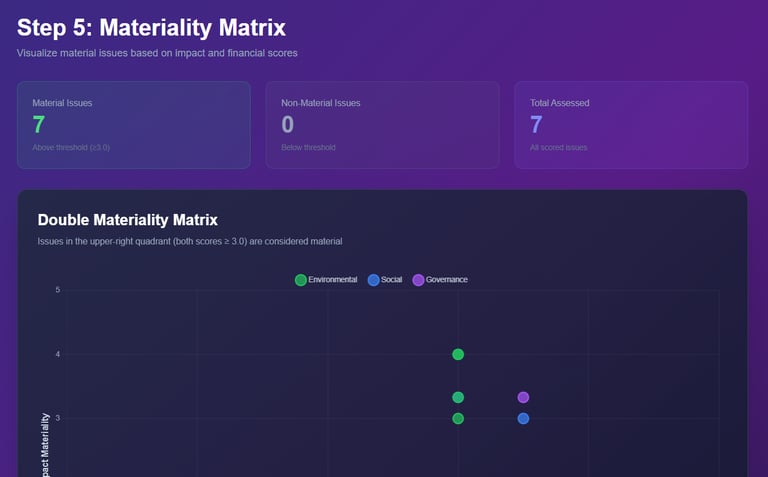Toggle the Social legend item
Image resolution: width=768 pixels, height=477 pixels.
pos(385,280)
